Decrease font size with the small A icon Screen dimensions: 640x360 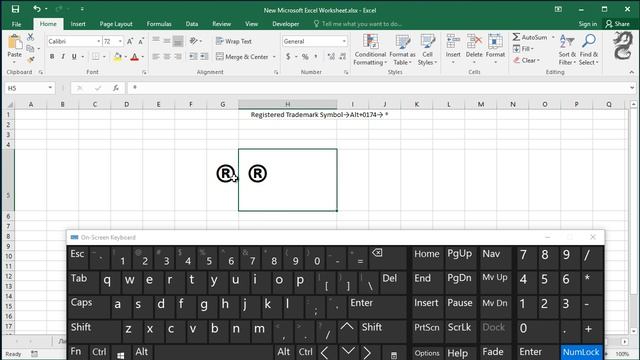pos(141,41)
